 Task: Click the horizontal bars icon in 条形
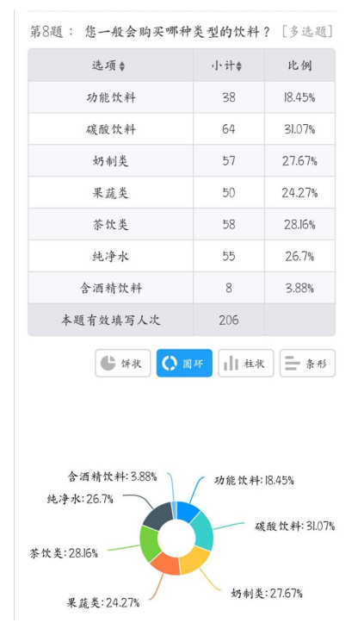click(293, 363)
